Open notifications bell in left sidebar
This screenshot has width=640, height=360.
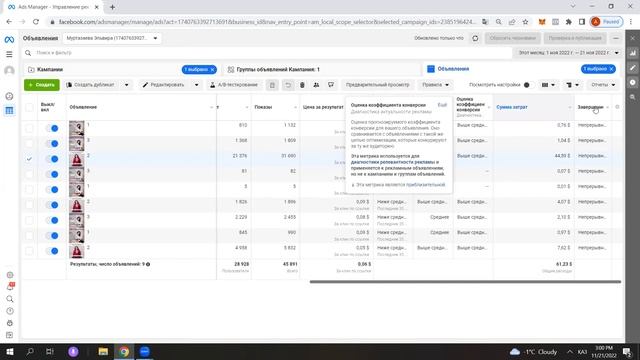[x=10, y=287]
